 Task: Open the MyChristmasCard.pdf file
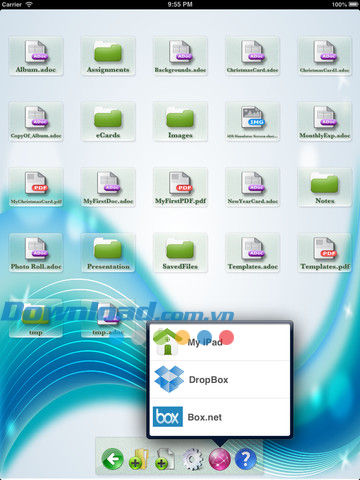36,188
